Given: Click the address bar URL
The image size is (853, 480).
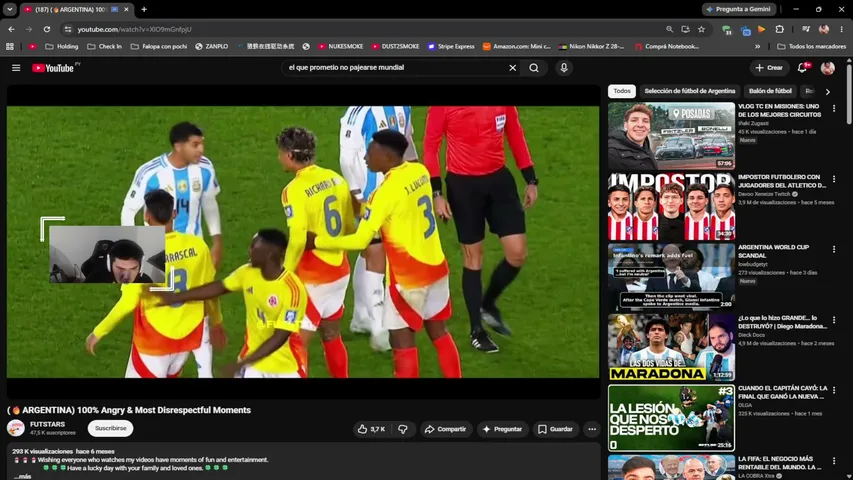Looking at the screenshot, I should click(x=134, y=29).
